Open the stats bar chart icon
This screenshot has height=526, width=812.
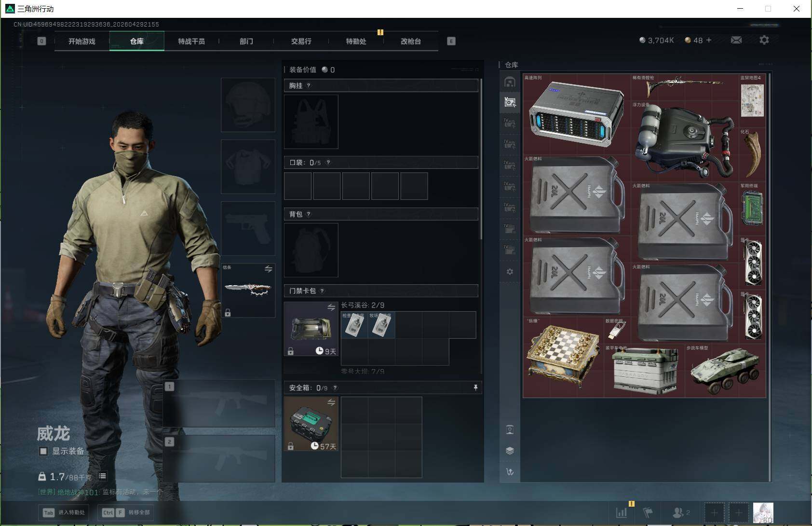click(622, 512)
